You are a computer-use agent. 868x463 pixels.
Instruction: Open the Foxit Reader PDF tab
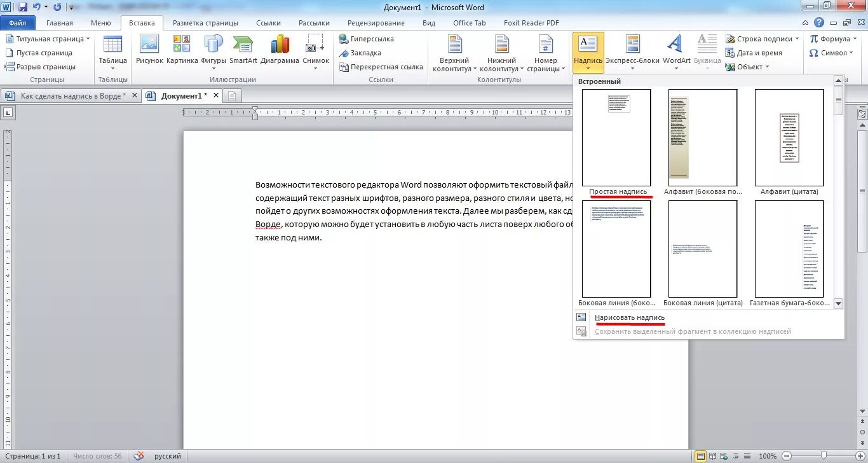531,23
